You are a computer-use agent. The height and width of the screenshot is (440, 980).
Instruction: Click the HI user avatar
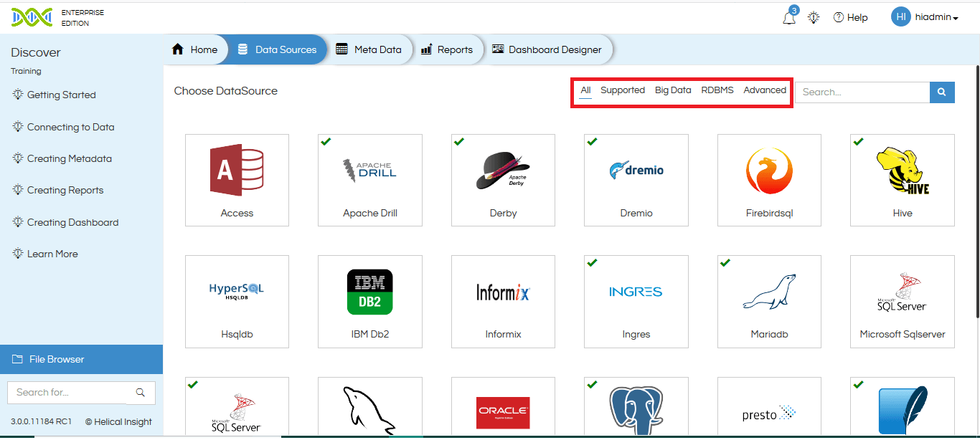click(900, 16)
